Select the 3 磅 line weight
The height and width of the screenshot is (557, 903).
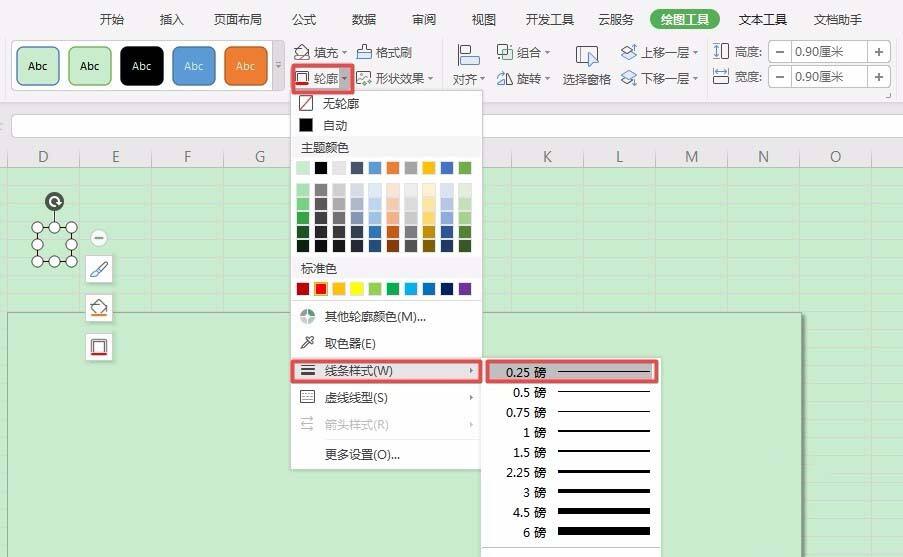(x=572, y=492)
